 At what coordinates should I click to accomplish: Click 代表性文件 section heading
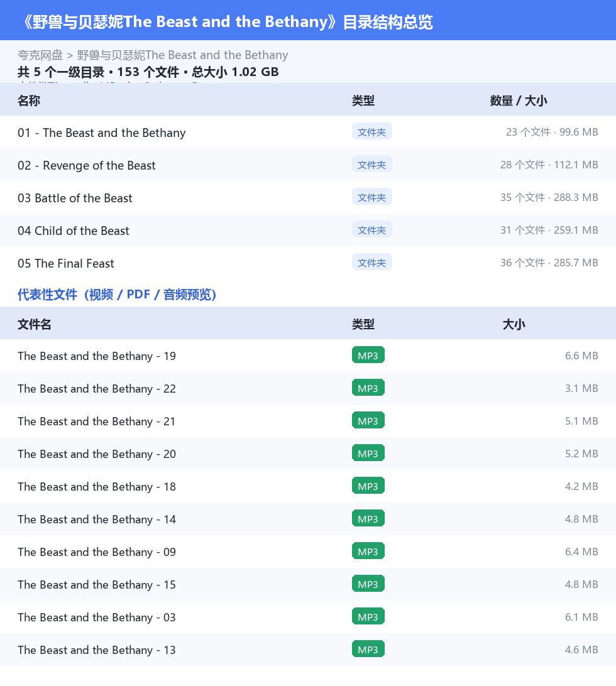click(117, 295)
